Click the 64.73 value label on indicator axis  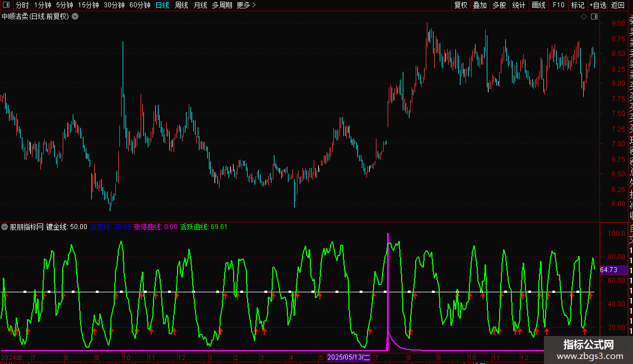click(608, 270)
